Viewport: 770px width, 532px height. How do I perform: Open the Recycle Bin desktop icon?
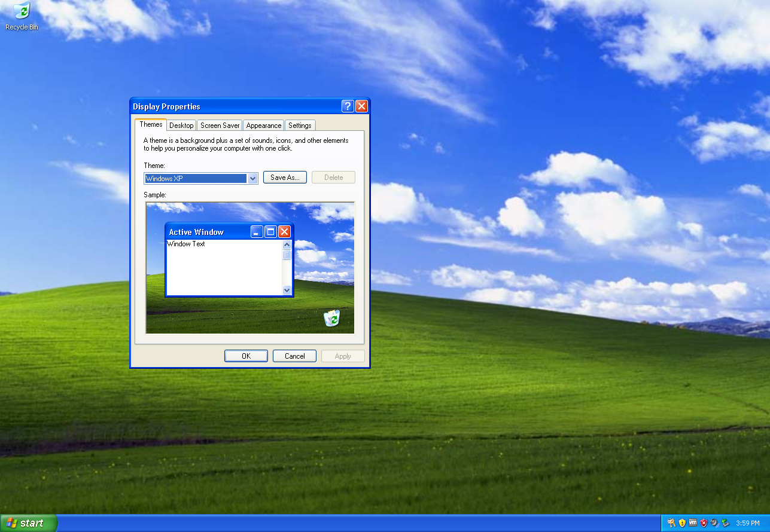coord(22,17)
